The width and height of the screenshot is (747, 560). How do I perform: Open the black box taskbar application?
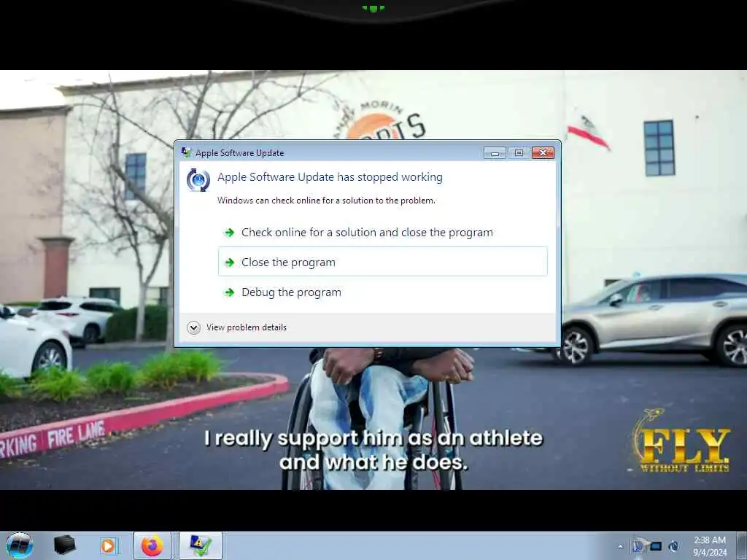pyautogui.click(x=65, y=545)
